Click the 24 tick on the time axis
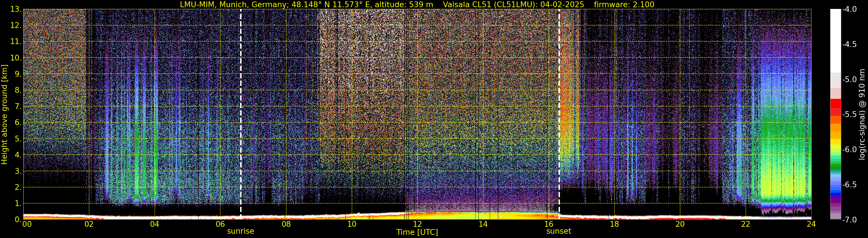 point(811,224)
